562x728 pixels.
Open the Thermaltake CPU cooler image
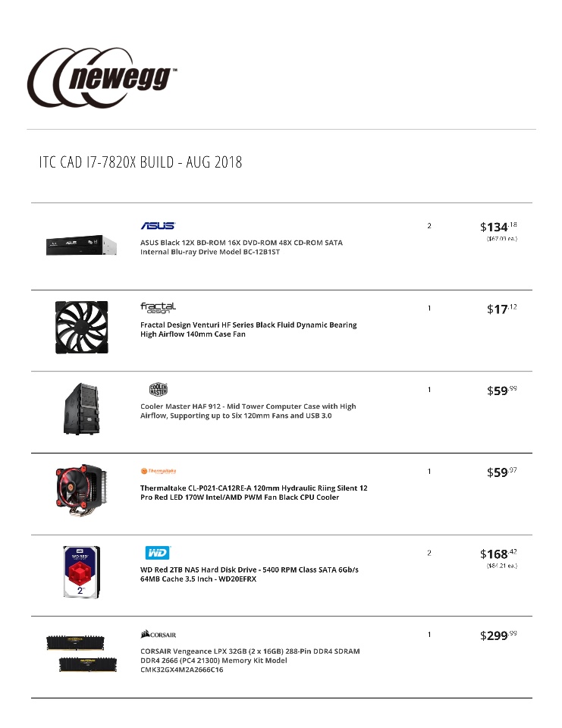[x=81, y=490]
